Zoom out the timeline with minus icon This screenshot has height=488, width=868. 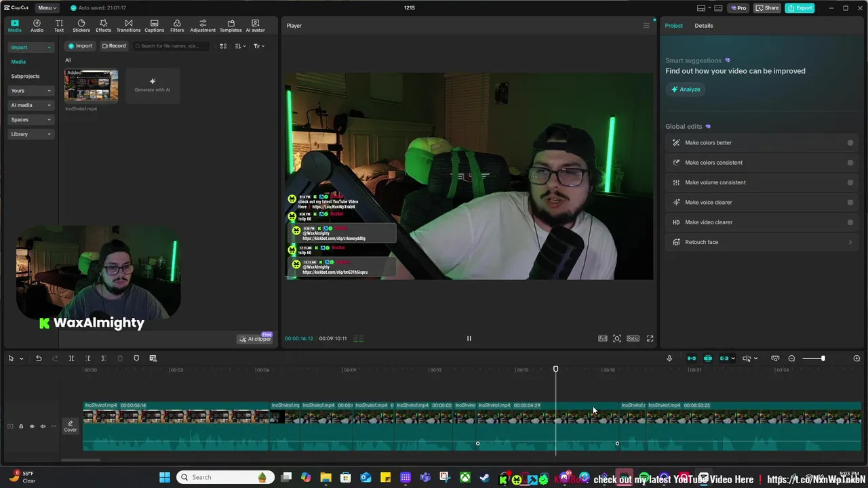(x=791, y=358)
